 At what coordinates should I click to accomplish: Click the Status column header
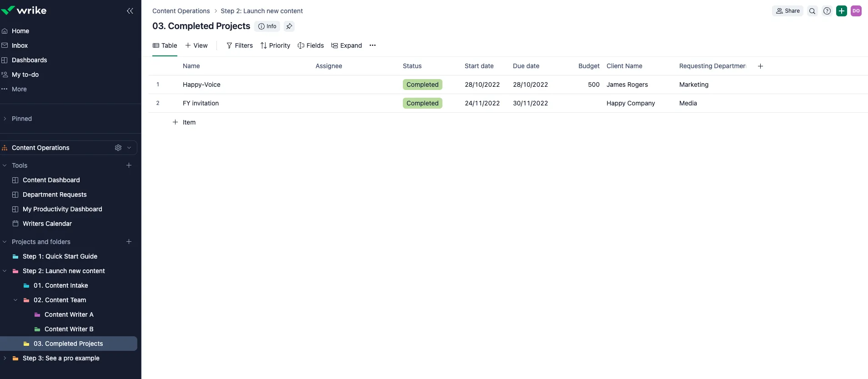pyautogui.click(x=412, y=66)
